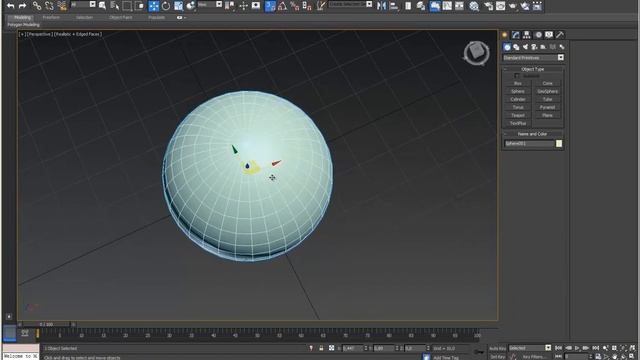
Task: Switch to the Modeling ribbon tab
Action: coord(22,18)
